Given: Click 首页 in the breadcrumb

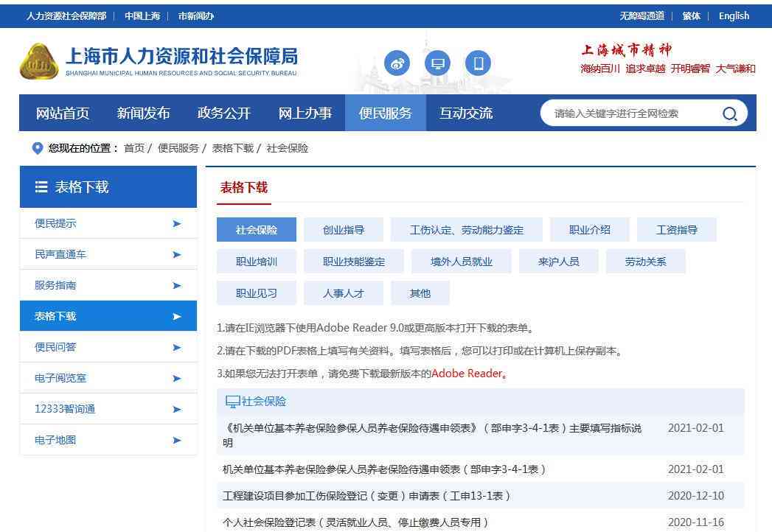Looking at the screenshot, I should (134, 148).
